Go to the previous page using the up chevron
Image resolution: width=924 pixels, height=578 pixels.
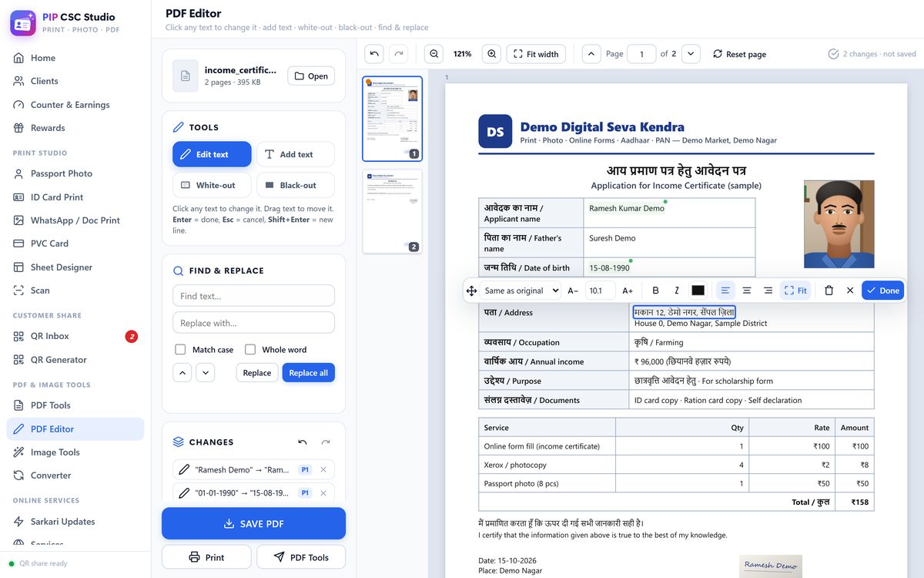coord(591,54)
